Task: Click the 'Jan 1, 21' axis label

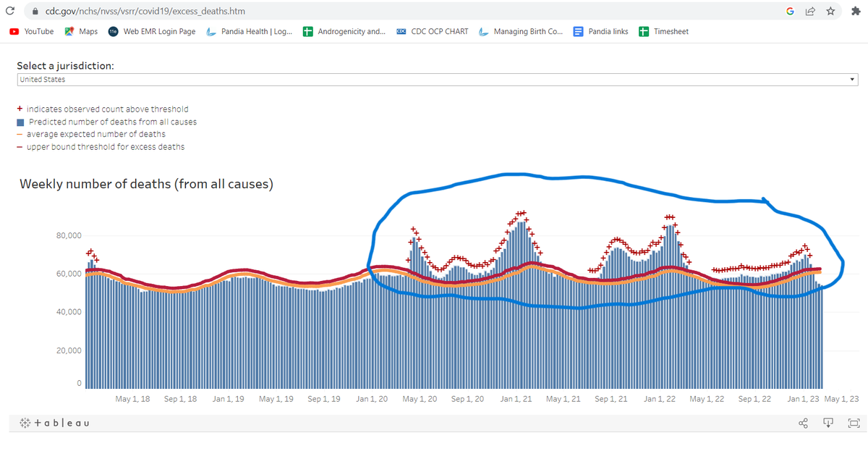Action: (516, 399)
